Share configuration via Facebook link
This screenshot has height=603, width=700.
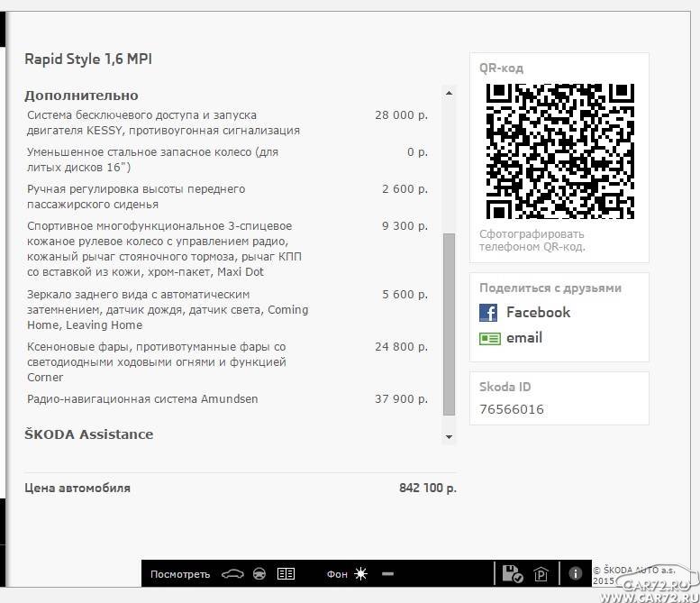[538, 312]
